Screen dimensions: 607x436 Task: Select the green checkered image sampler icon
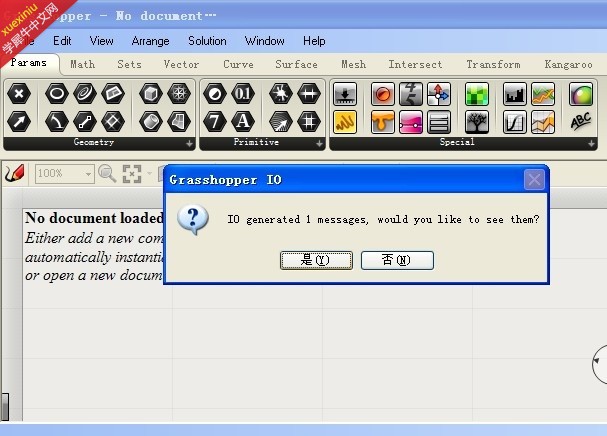click(x=477, y=94)
